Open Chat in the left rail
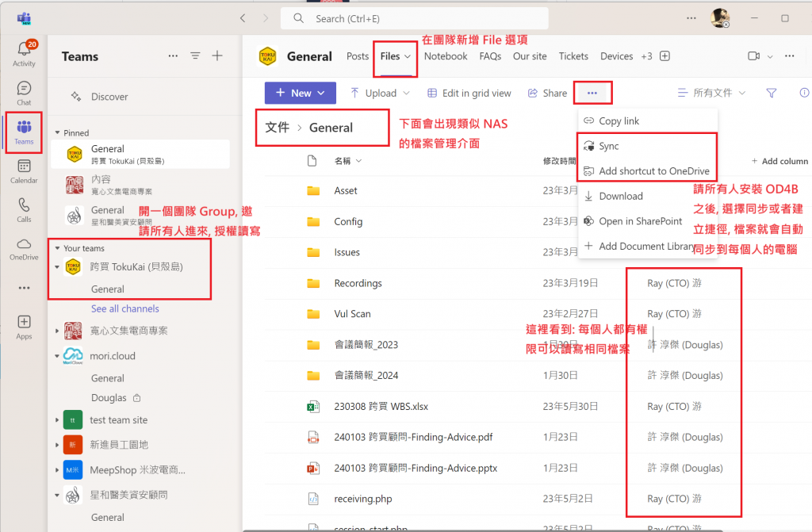This screenshot has height=532, width=812. (x=24, y=94)
